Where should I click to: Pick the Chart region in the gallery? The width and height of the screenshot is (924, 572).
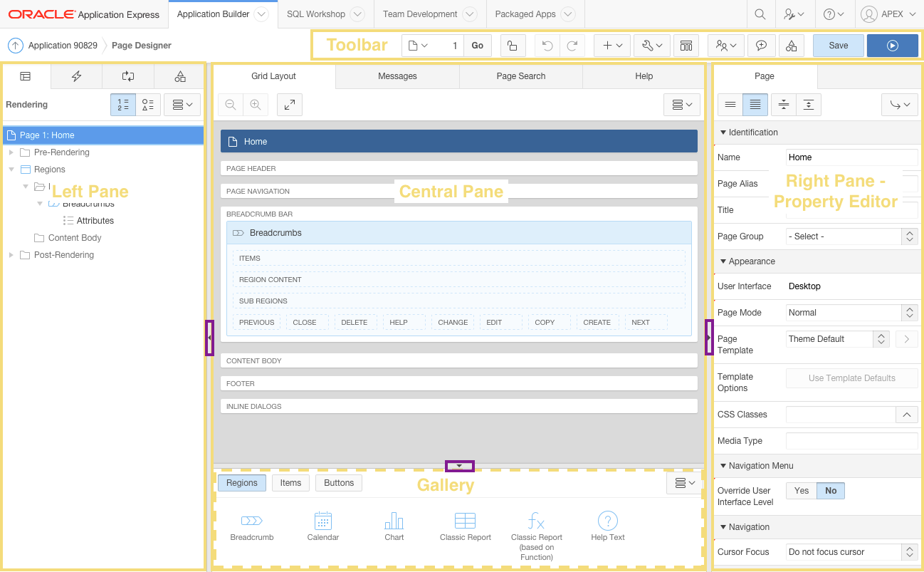pos(394,526)
